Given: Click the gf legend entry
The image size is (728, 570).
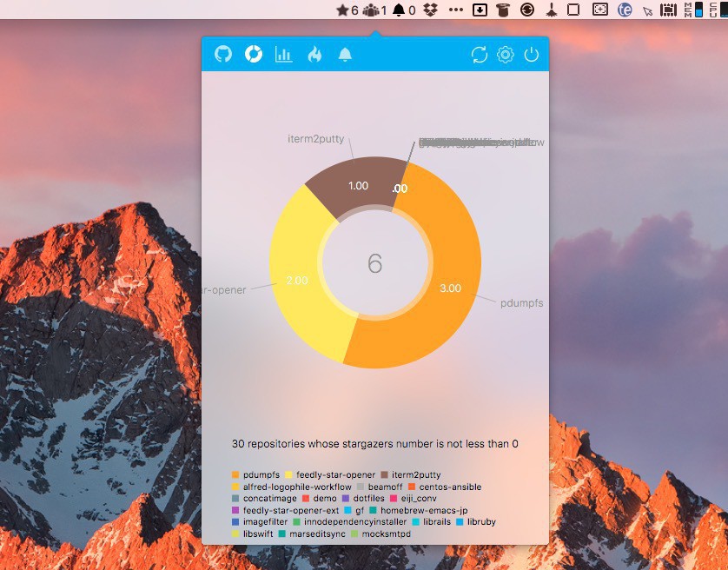Looking at the screenshot, I should coord(354,510).
